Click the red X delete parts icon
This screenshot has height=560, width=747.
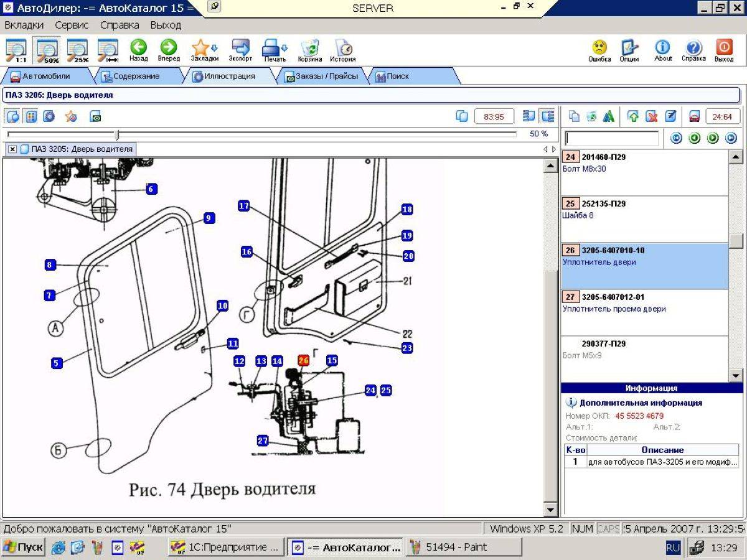coord(652,116)
